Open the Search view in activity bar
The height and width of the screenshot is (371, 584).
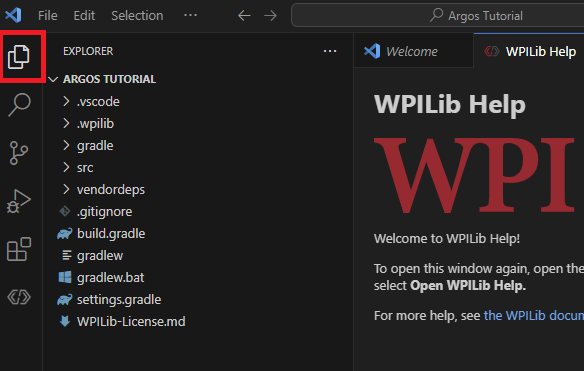[19, 105]
